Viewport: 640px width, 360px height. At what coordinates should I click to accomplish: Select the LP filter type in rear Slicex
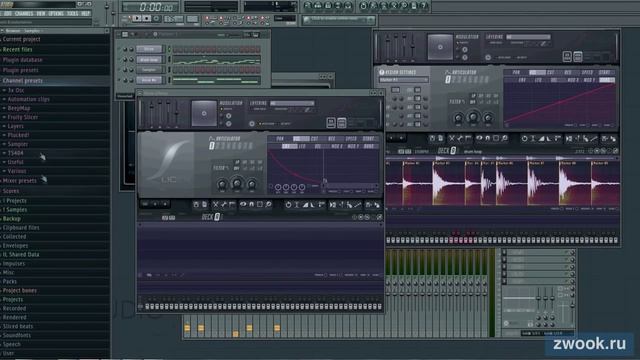pyautogui.click(x=473, y=96)
